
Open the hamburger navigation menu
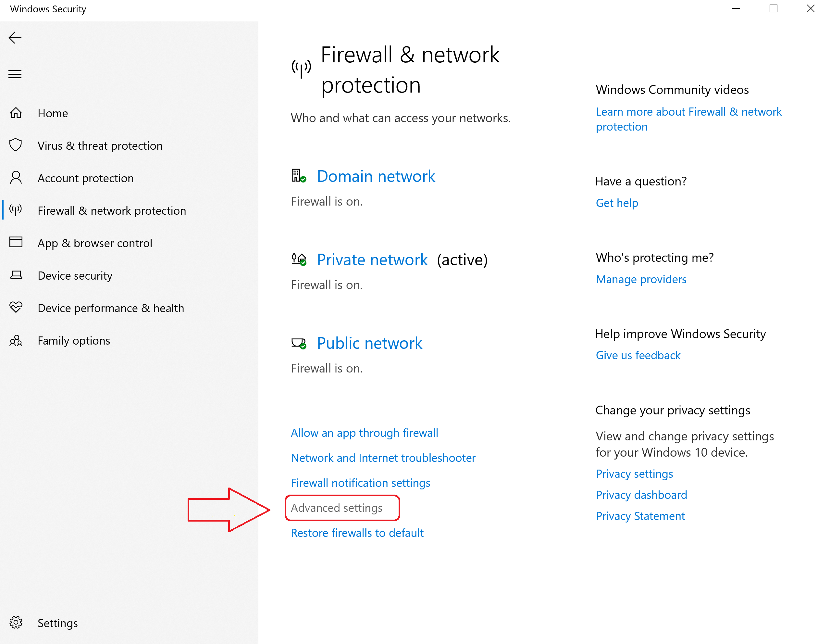tap(15, 74)
